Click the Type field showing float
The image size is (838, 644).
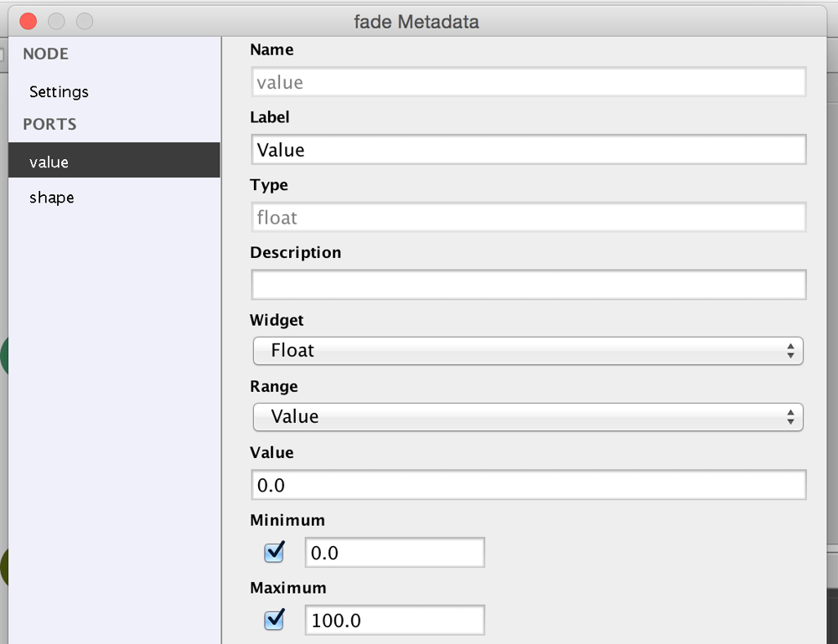click(x=529, y=218)
